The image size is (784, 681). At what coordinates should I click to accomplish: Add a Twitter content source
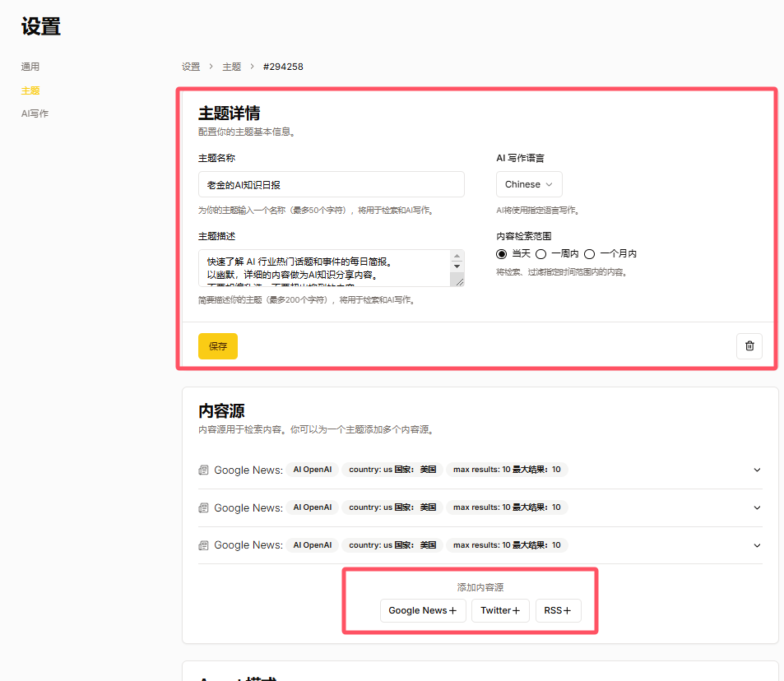pyautogui.click(x=500, y=610)
